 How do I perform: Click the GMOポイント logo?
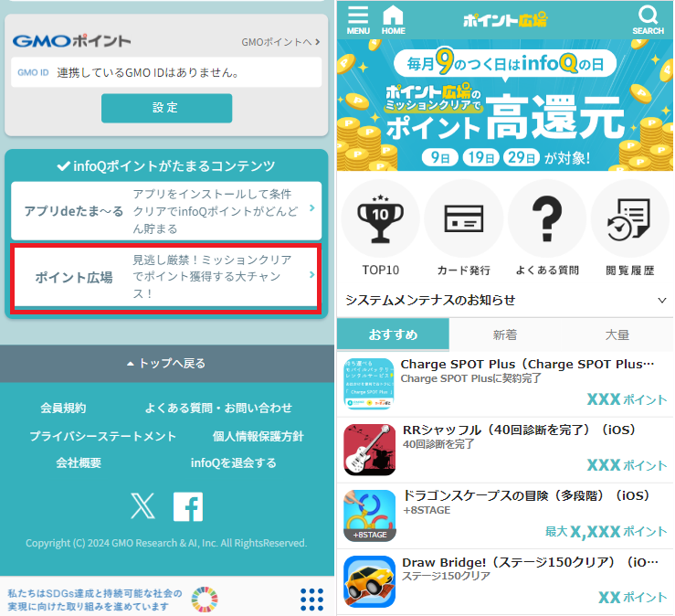[x=71, y=41]
